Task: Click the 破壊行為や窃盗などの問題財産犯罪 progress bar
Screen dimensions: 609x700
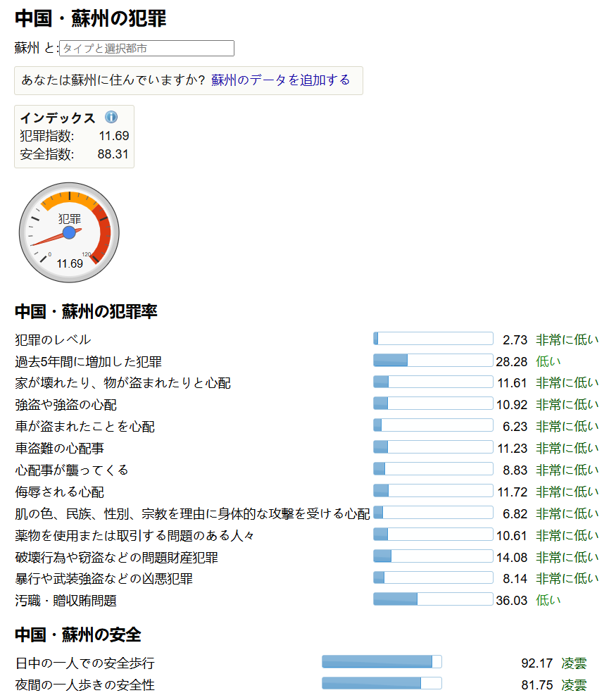Action: coord(433,556)
